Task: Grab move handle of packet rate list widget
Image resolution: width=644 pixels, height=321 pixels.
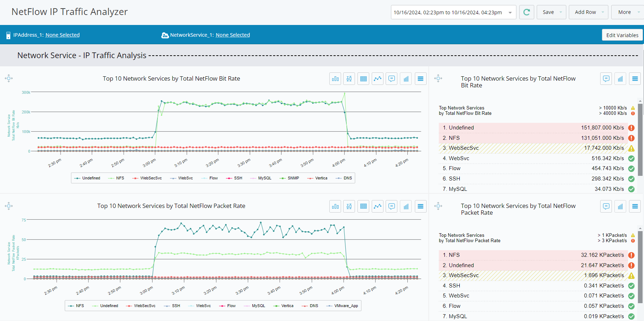Action: coord(438,206)
